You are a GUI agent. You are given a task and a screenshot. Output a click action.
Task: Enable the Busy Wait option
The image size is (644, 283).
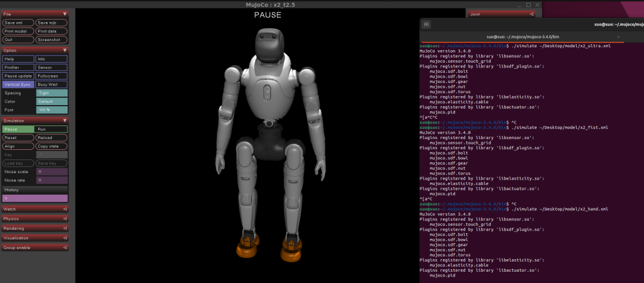tap(52, 84)
